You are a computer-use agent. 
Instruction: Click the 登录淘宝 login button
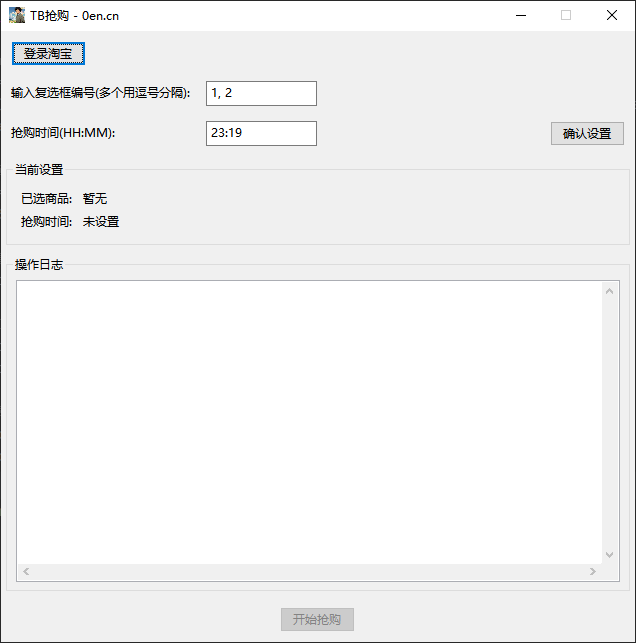[x=48, y=53]
